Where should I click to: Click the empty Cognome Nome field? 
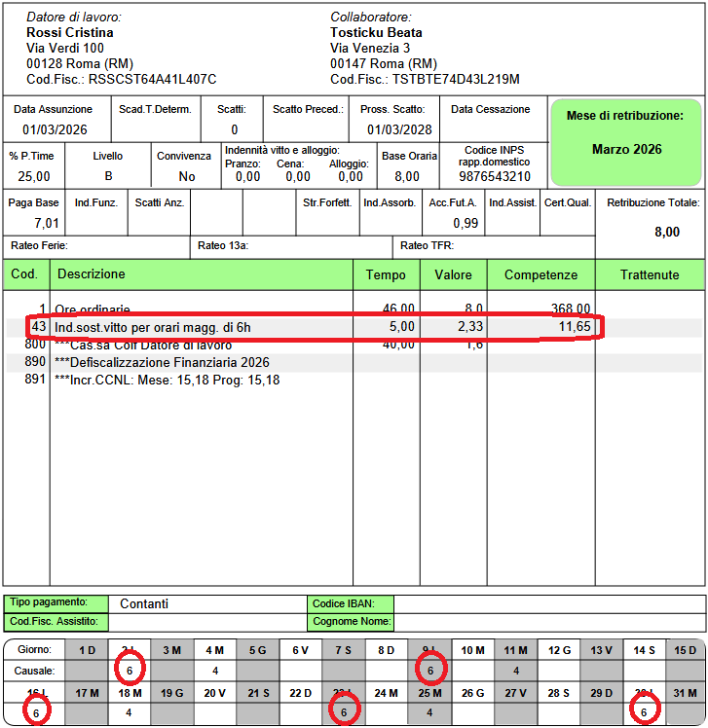point(548,622)
